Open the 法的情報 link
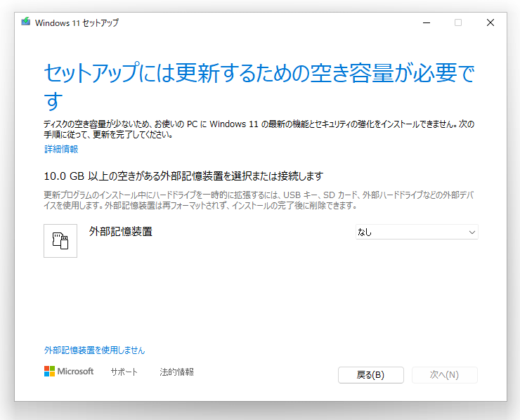Image resolution: width=520 pixels, height=420 pixels. [x=177, y=372]
